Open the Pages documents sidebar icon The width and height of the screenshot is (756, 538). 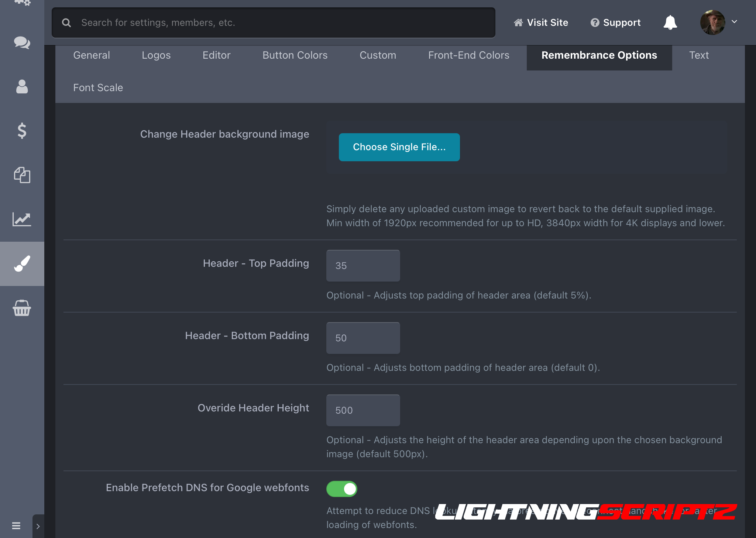coord(22,175)
